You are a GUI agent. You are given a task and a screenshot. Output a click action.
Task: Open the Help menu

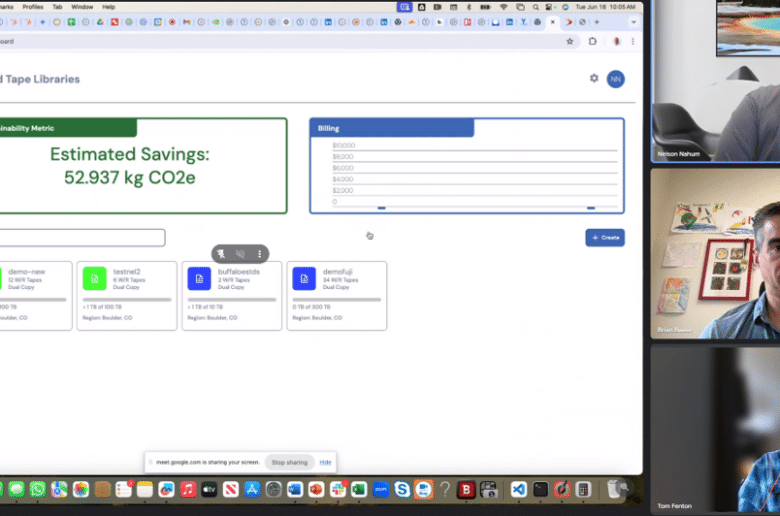pos(108,7)
